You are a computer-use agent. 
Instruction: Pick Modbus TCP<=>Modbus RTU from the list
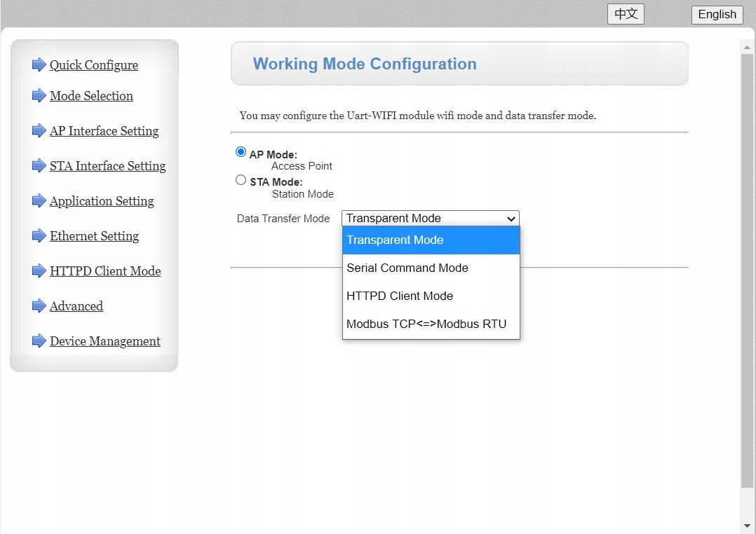(426, 324)
